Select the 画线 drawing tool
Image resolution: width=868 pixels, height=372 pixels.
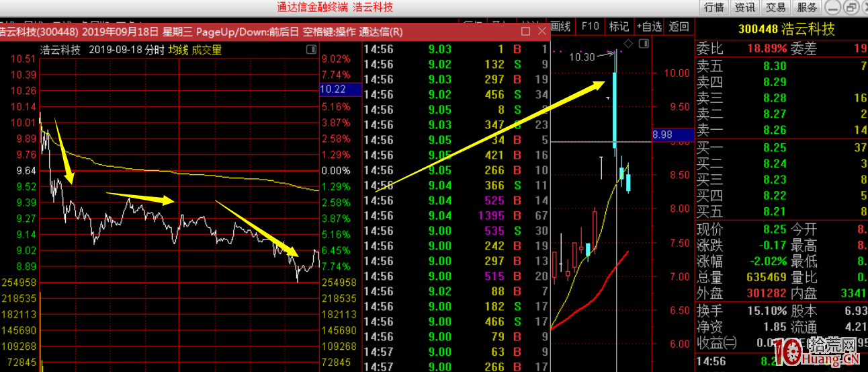click(561, 27)
